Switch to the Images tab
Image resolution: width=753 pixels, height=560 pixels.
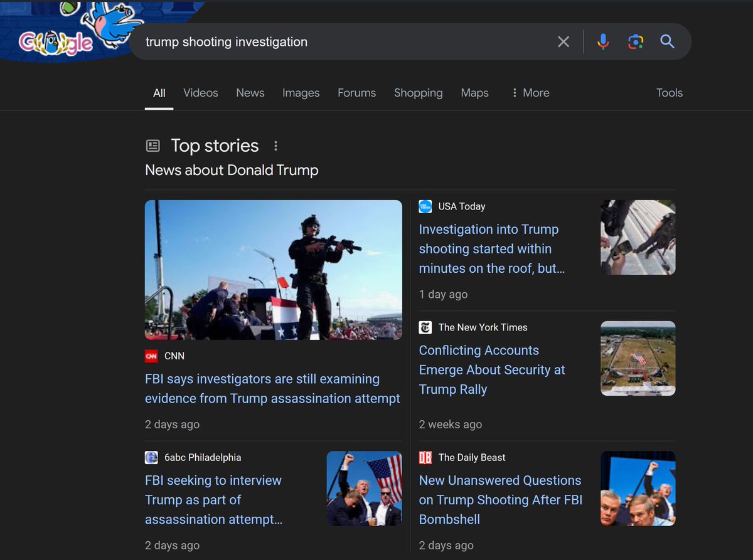click(x=301, y=93)
